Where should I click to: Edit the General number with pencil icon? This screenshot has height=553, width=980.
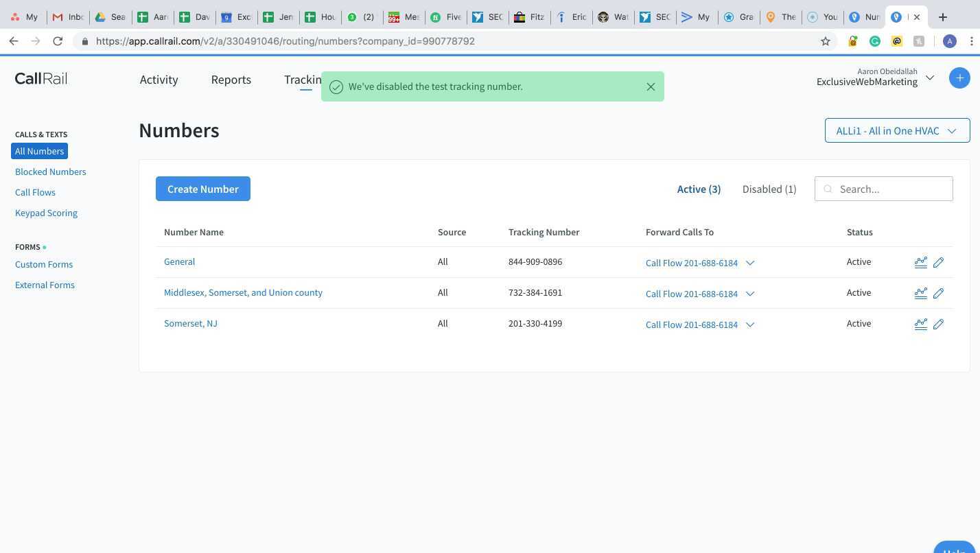pos(938,262)
